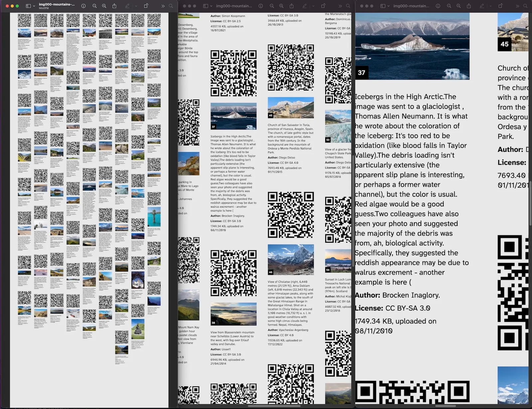Expand markup pen options chevron in left window
Screen dimensions: 532x409
[136, 6]
